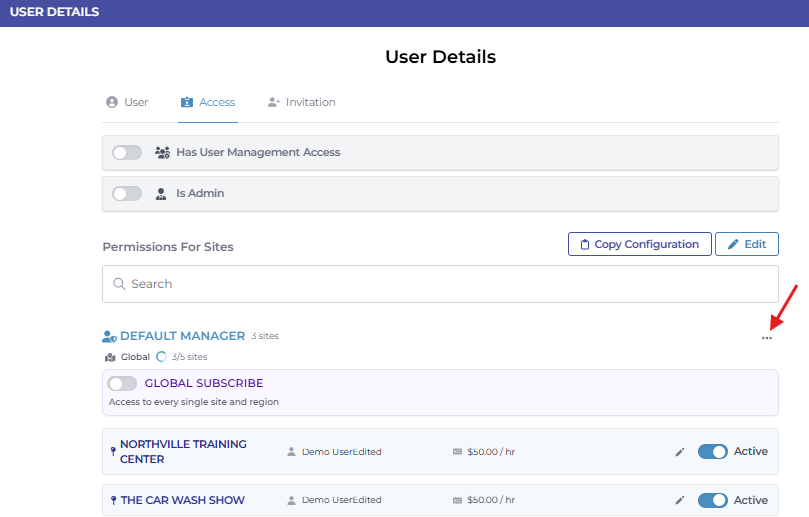Enable Has User Management Access toggle

coord(127,153)
